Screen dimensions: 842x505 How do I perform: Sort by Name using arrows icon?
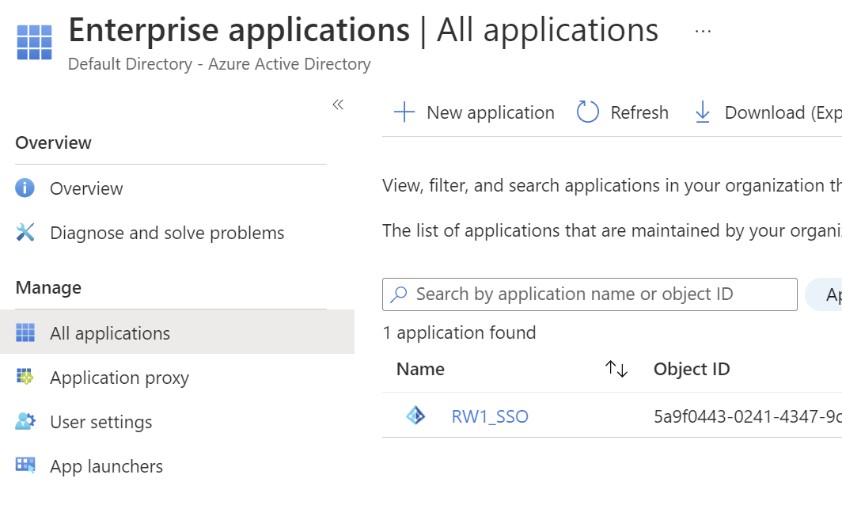point(616,369)
